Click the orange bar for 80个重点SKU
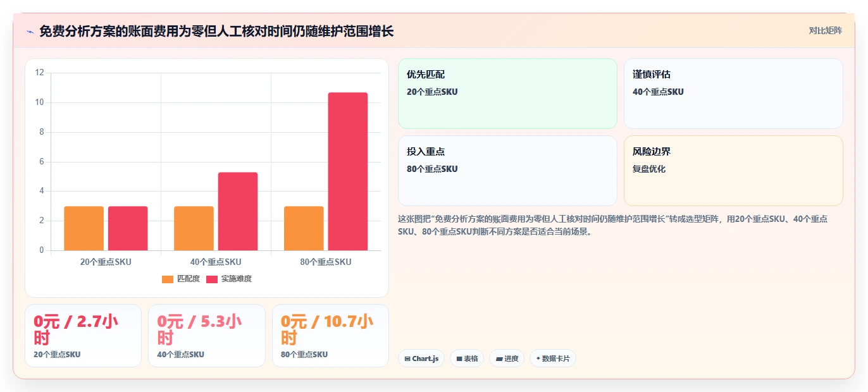 point(304,228)
